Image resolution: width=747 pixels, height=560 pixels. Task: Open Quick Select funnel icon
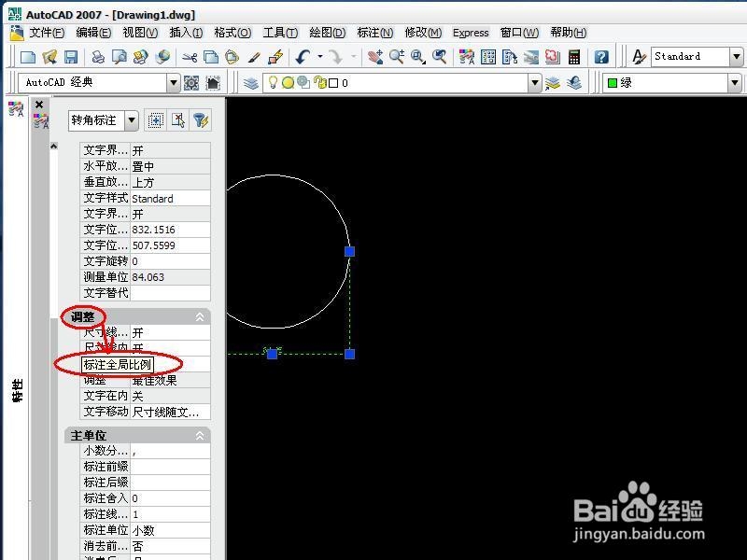(x=201, y=120)
